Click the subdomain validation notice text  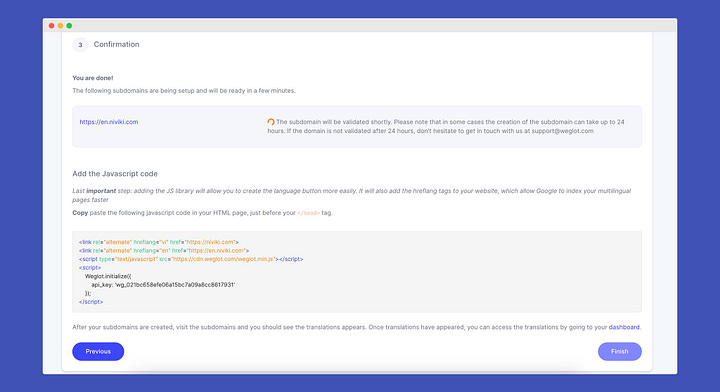[x=446, y=126]
